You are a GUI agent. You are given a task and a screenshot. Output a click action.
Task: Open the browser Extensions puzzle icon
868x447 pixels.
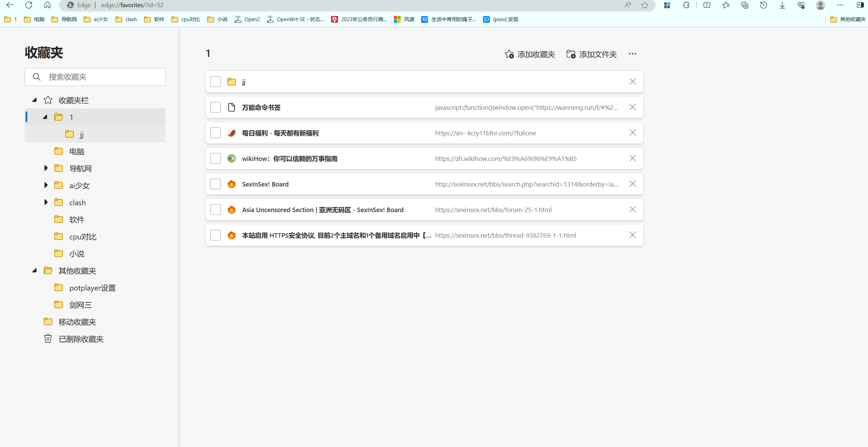686,5
